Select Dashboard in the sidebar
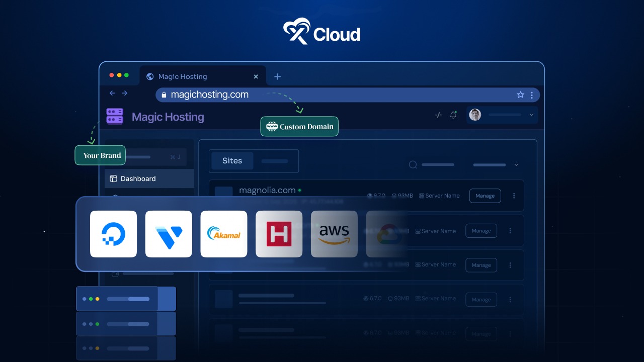This screenshot has width=644, height=362. click(138, 178)
